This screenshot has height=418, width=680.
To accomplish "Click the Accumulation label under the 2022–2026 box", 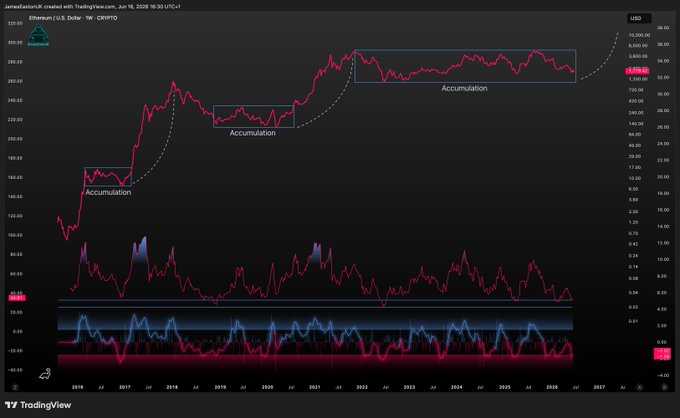I will pos(464,88).
